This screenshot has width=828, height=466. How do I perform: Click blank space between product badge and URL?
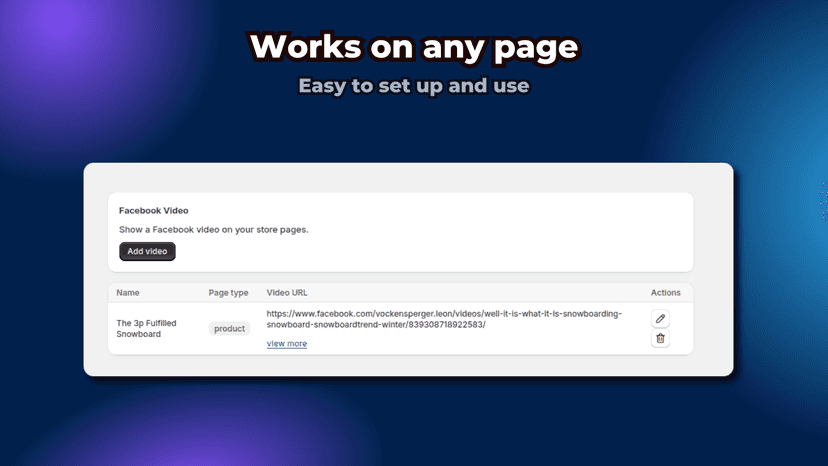(x=258, y=329)
